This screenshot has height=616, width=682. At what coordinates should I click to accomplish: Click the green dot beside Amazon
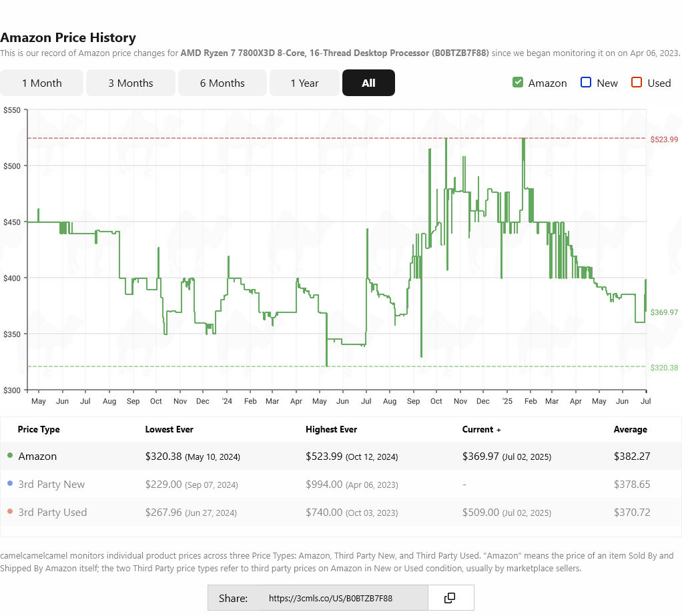click(10, 455)
